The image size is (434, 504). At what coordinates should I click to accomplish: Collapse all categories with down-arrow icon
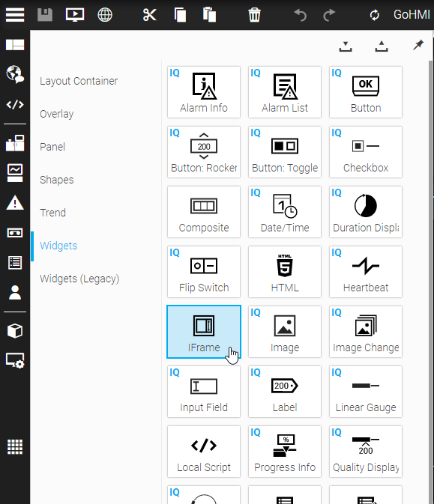click(346, 46)
